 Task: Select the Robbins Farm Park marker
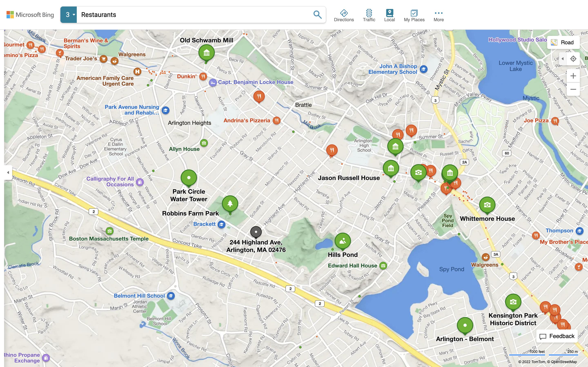(x=230, y=203)
